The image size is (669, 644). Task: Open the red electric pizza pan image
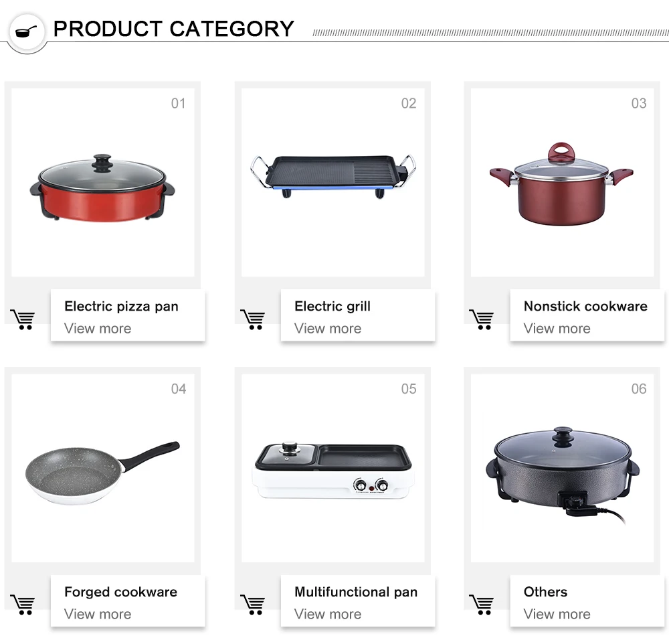pyautogui.click(x=102, y=187)
